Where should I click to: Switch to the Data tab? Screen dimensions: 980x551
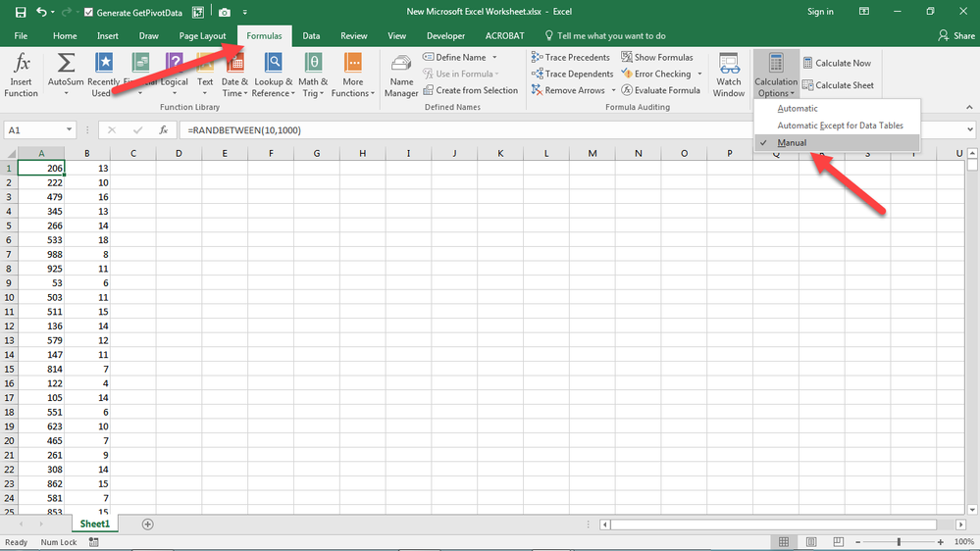[311, 35]
